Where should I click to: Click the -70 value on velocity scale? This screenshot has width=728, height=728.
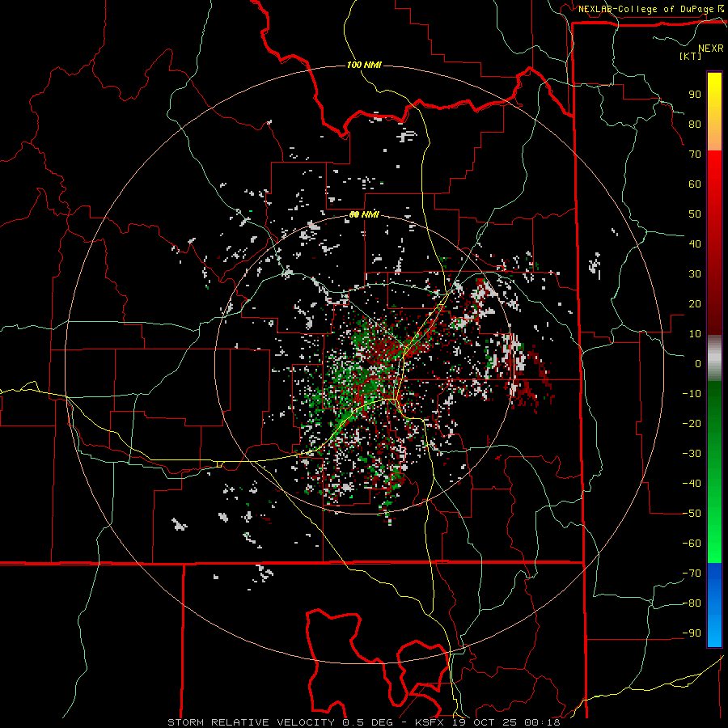(692, 574)
